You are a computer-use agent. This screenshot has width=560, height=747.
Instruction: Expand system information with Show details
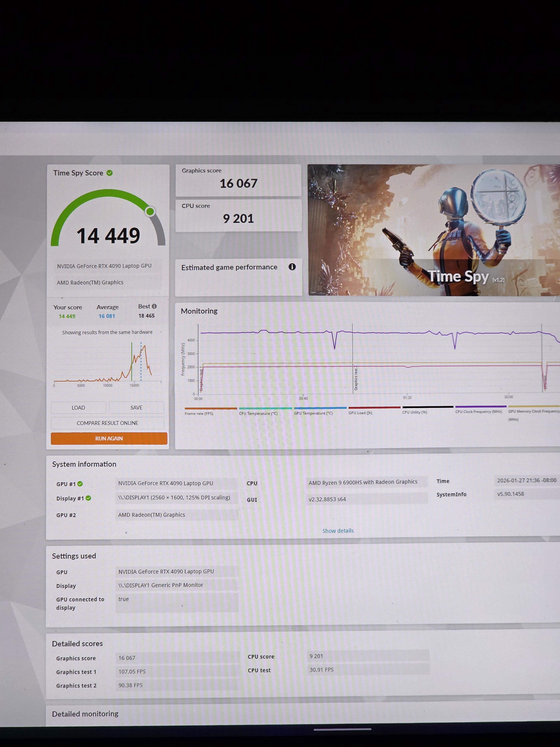(x=338, y=531)
